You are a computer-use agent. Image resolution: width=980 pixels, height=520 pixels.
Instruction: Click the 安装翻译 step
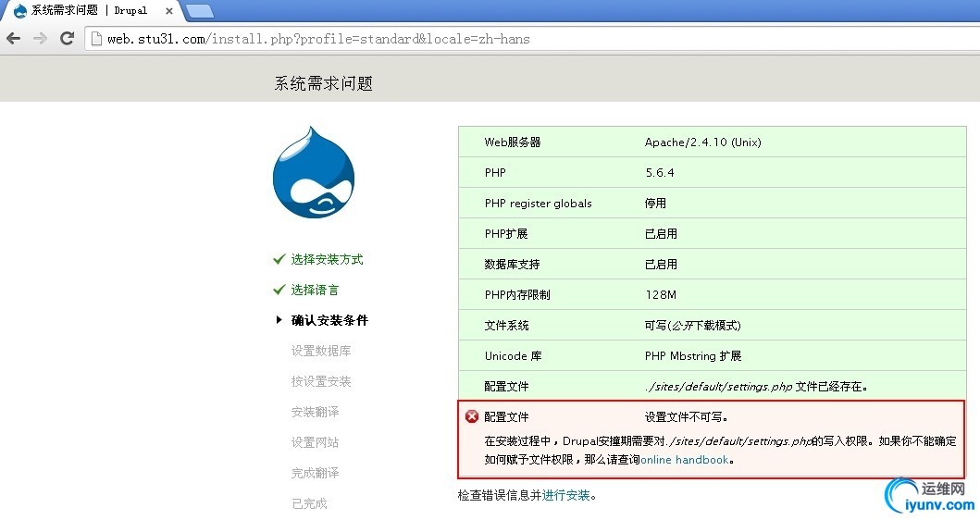[x=315, y=412]
